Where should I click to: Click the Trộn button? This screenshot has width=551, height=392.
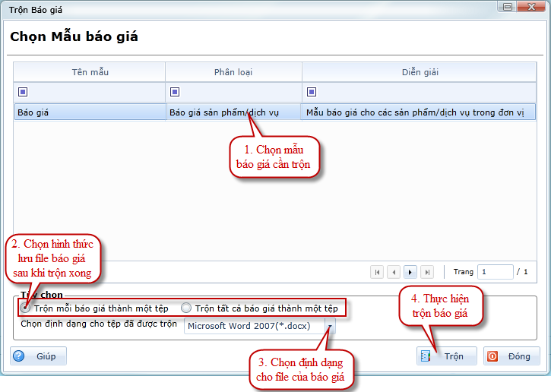click(x=446, y=356)
